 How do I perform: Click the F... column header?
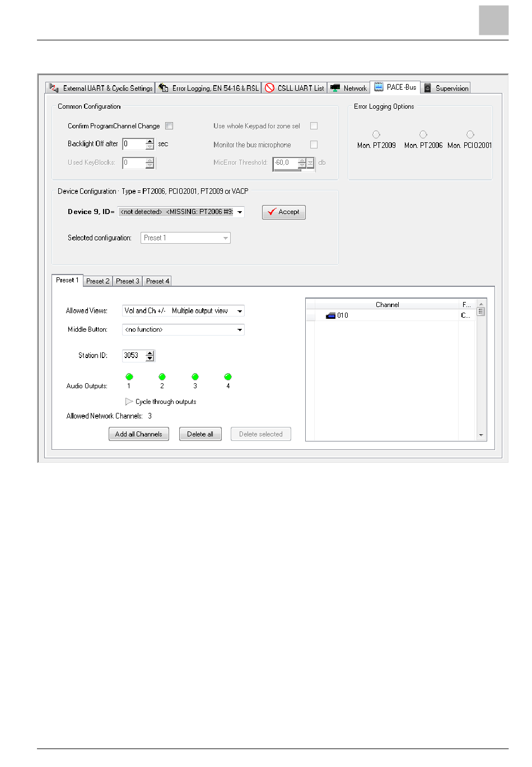(x=467, y=305)
